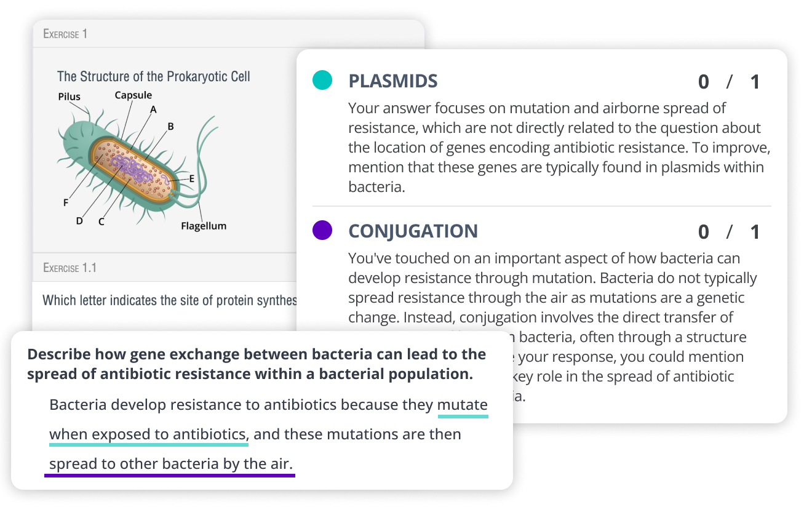Select the Exercise 1.1 header

[70, 268]
